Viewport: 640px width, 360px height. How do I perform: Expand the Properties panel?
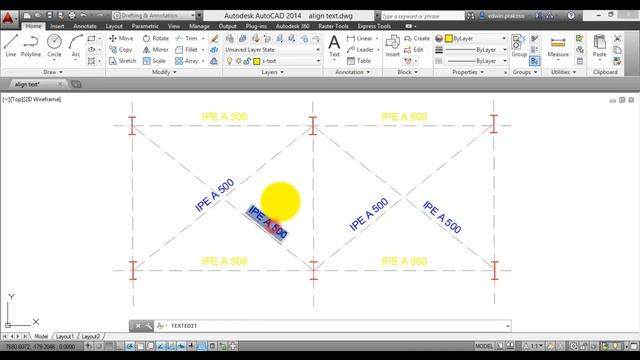click(x=468, y=72)
